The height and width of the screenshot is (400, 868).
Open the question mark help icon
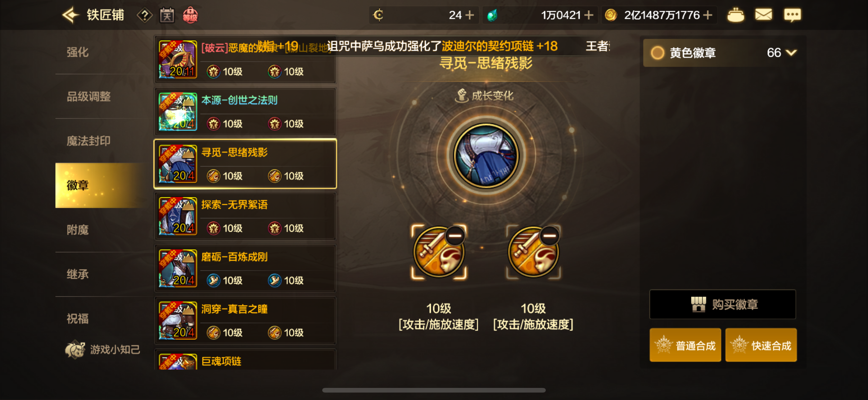point(145,15)
